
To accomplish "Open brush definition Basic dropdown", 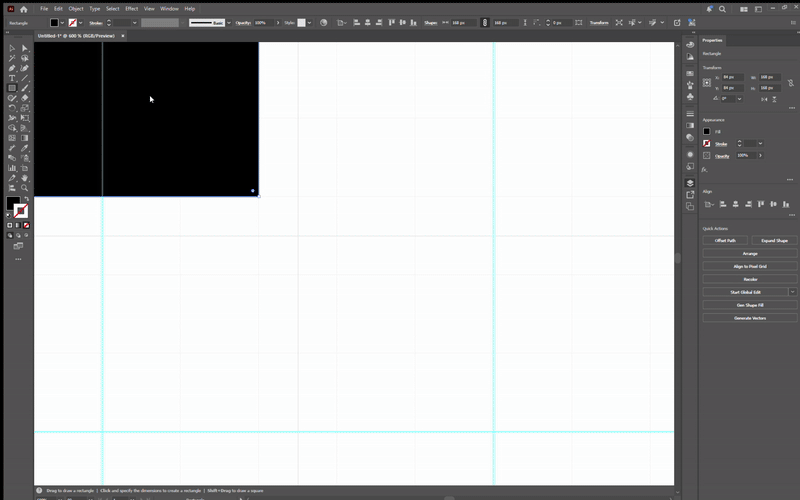I will 229,22.
